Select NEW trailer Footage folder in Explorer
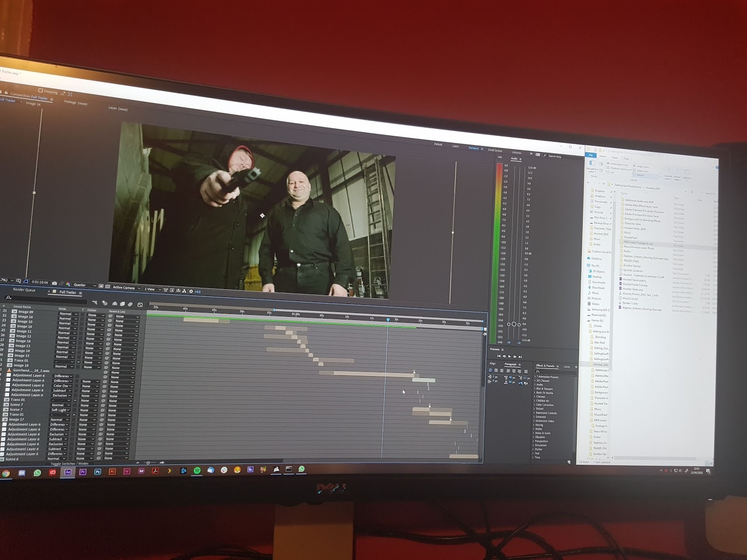The image size is (747, 560). tap(638, 243)
